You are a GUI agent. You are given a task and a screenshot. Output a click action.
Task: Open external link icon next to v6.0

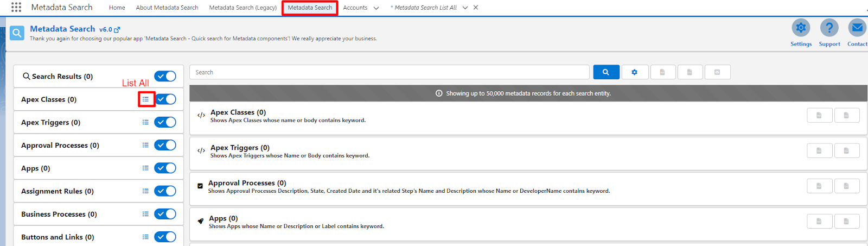tap(117, 29)
